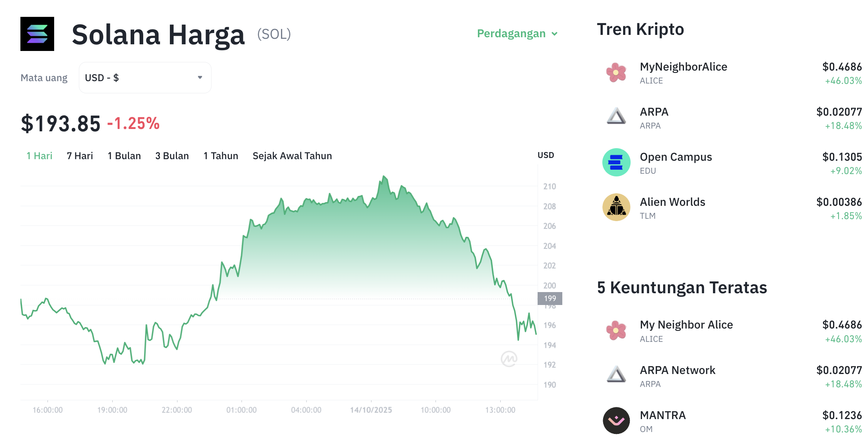Switch chart to 7 Hari
The image size is (868, 443).
80,156
